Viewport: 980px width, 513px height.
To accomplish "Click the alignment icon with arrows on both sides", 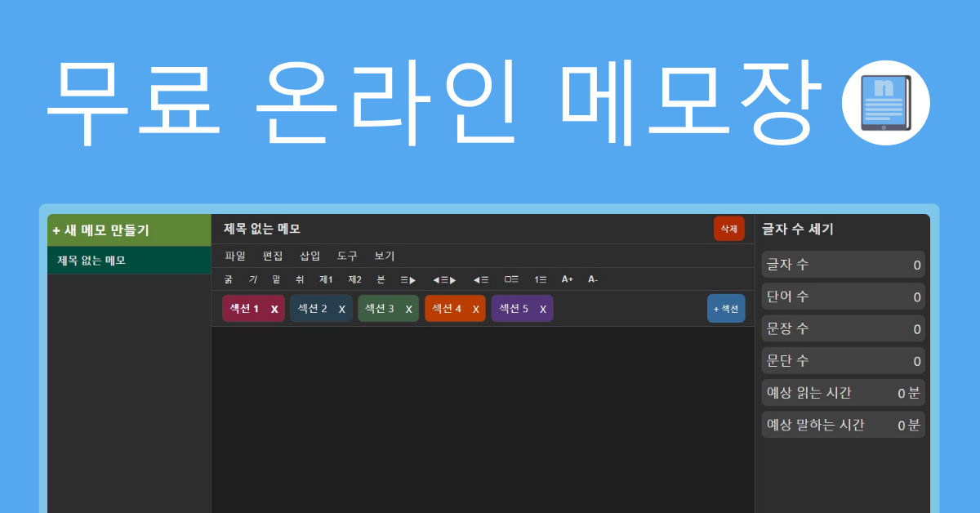I will click(444, 279).
